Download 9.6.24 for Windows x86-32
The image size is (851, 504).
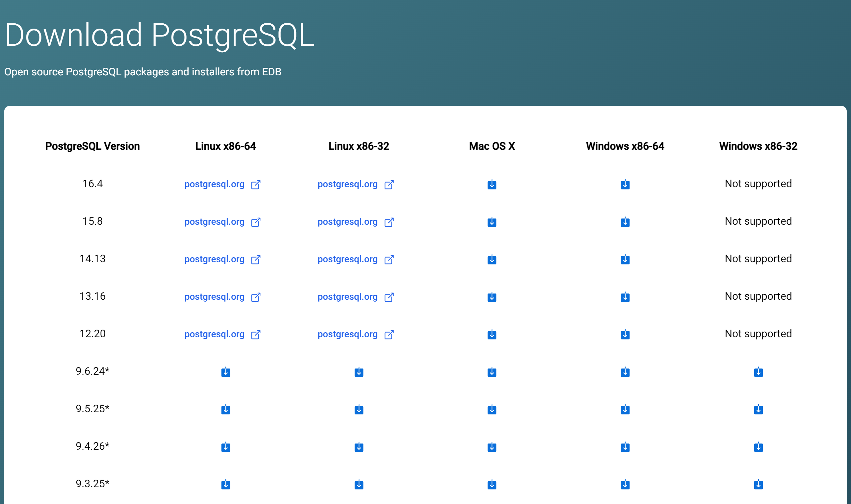758,372
